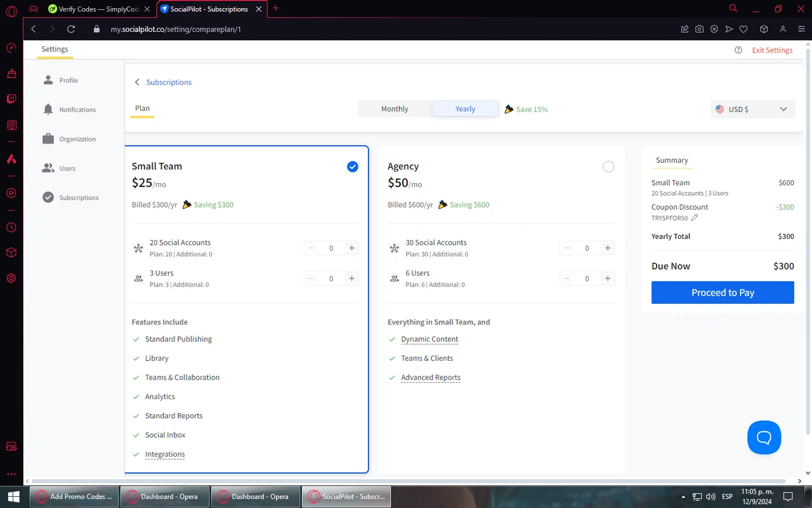
Task: Decrease Small Team additional social accounts
Action: point(311,248)
